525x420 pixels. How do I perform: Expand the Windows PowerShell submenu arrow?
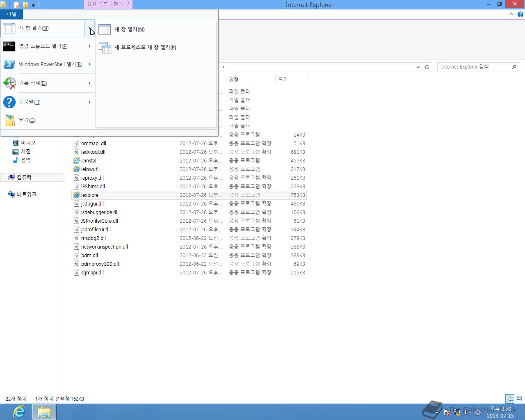pos(90,64)
